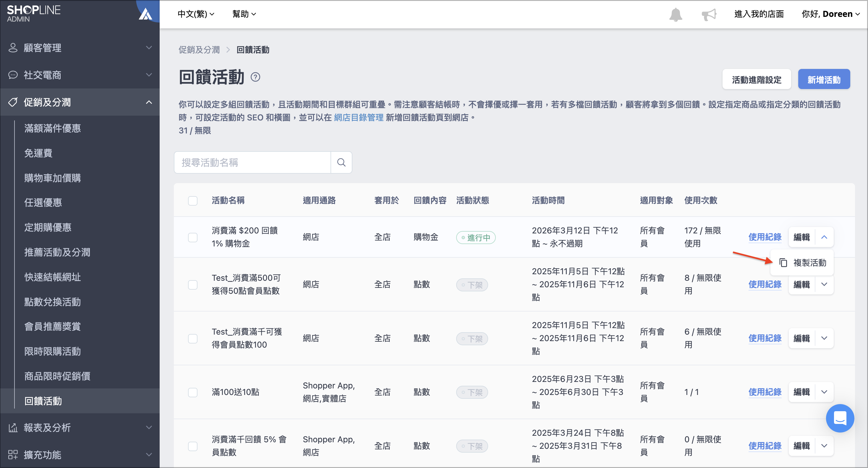Click 編輯 for Test_消費滿千 row
The width and height of the screenshot is (868, 468).
pos(801,338)
